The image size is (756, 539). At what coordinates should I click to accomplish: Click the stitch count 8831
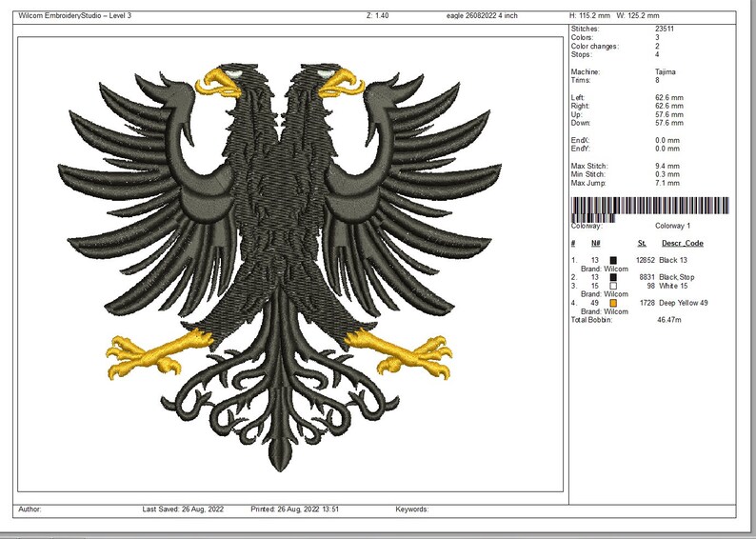[647, 277]
